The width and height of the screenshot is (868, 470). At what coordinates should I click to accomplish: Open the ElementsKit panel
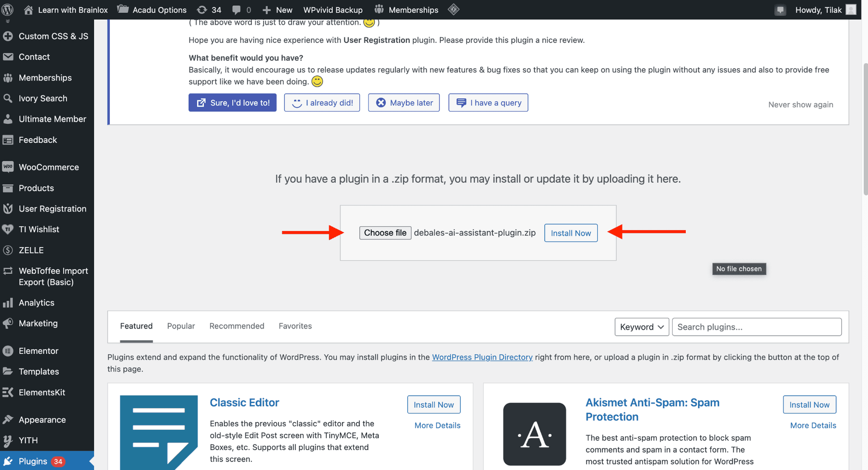click(42, 392)
